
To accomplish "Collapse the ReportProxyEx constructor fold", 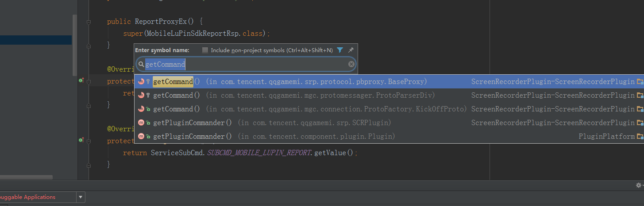I will 89,22.
